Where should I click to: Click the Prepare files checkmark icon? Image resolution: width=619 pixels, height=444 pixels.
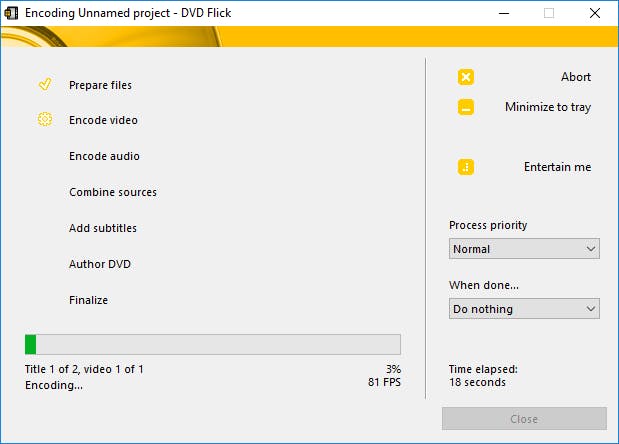pyautogui.click(x=44, y=85)
